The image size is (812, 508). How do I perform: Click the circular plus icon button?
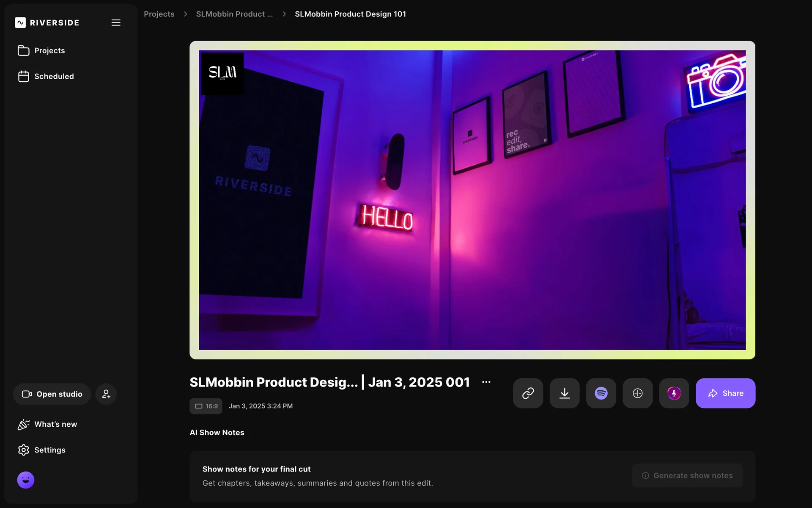637,393
